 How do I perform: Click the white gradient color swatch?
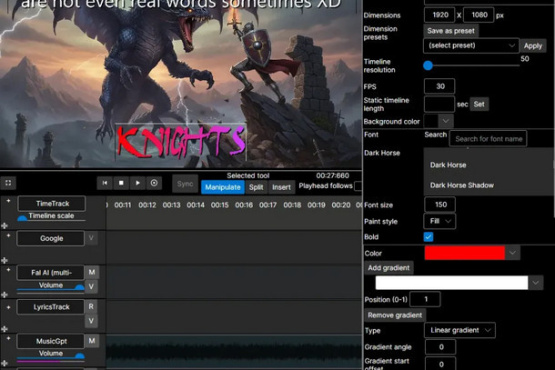(x=452, y=283)
